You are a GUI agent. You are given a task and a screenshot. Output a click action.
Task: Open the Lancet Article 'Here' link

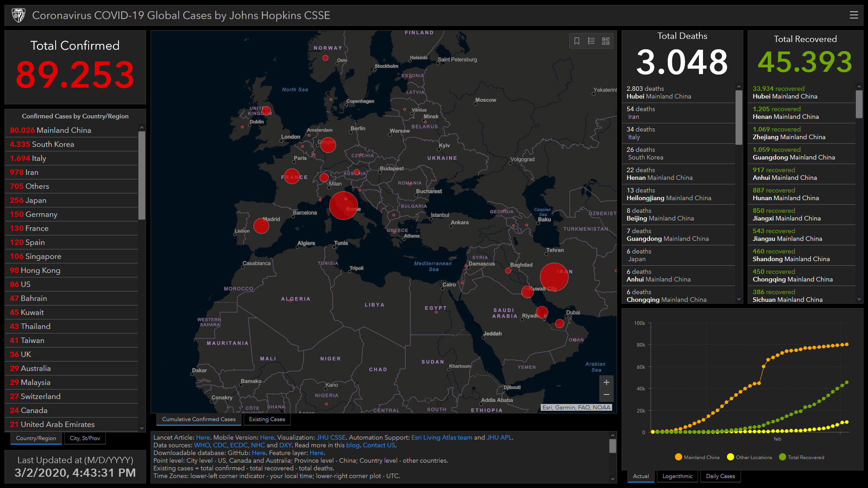coord(203,437)
